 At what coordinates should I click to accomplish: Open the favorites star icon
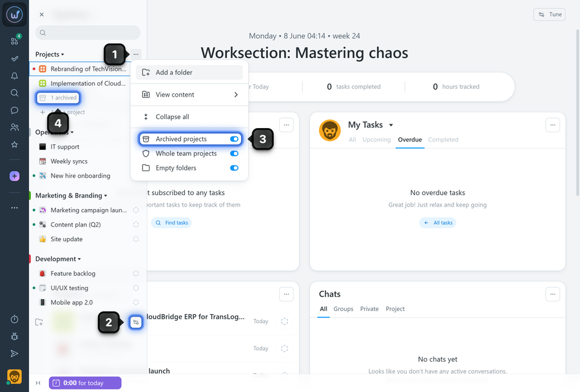[x=14, y=144]
